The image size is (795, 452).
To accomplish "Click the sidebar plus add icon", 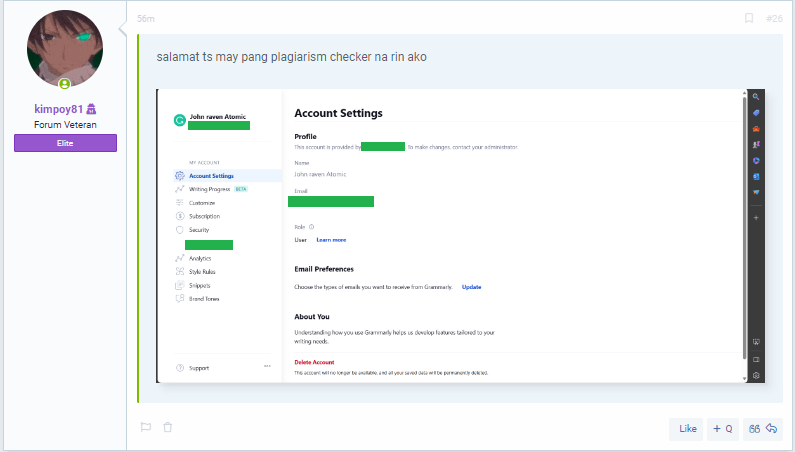I will pyautogui.click(x=756, y=218).
